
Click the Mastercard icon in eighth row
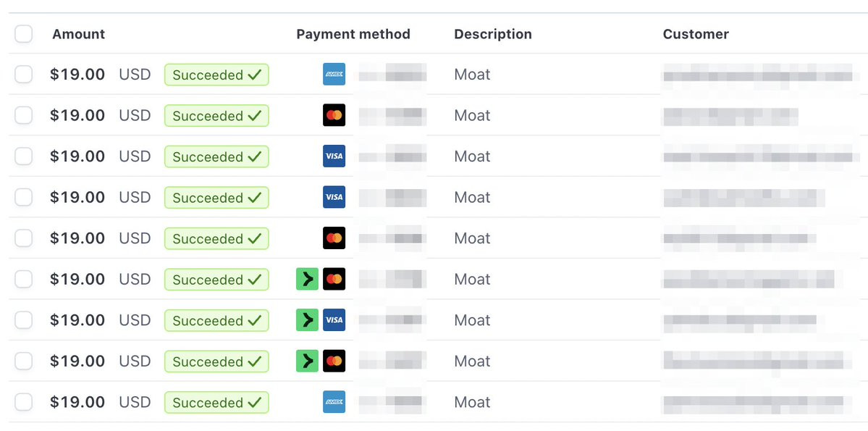(x=334, y=361)
